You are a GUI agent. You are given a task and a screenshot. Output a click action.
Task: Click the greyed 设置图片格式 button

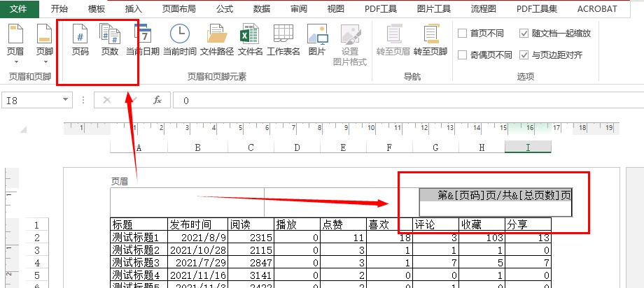350,45
